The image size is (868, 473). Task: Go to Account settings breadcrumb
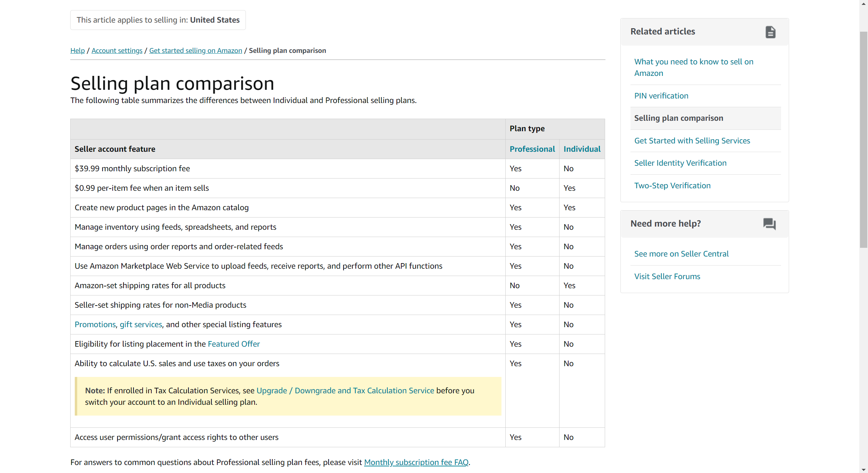point(117,50)
